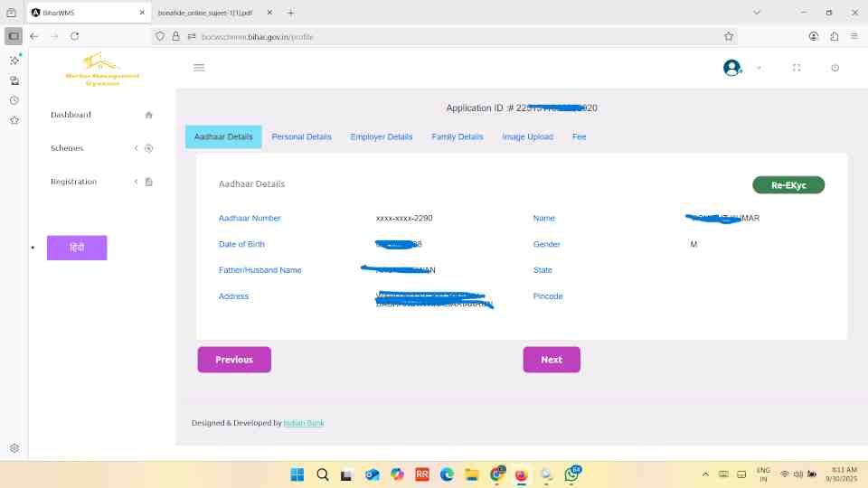Open WhatsApp from the taskbar

tap(571, 474)
